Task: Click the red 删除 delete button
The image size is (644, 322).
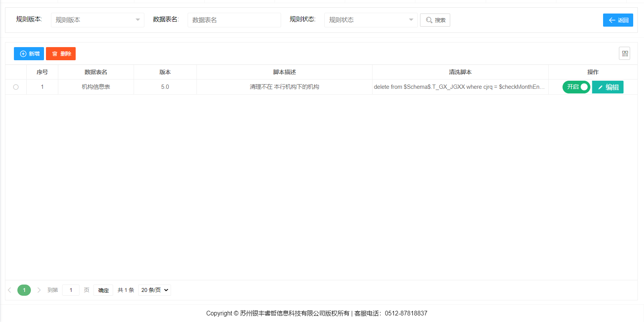Action: click(61, 54)
